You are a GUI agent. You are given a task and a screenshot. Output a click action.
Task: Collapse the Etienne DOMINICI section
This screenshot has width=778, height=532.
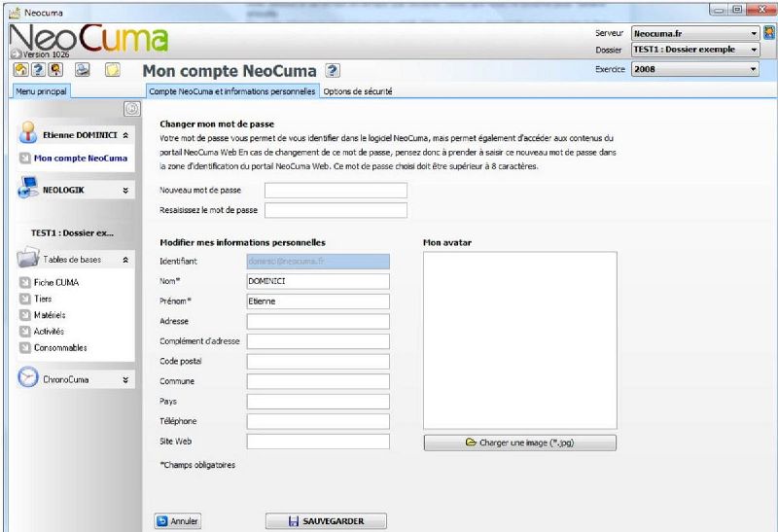click(x=125, y=135)
